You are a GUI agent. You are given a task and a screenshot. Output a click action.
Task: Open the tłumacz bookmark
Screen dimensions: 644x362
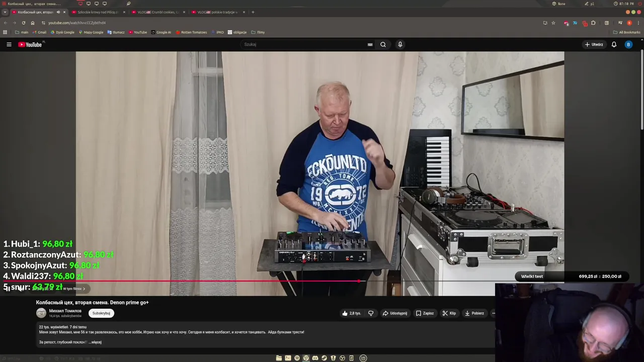coord(116,32)
